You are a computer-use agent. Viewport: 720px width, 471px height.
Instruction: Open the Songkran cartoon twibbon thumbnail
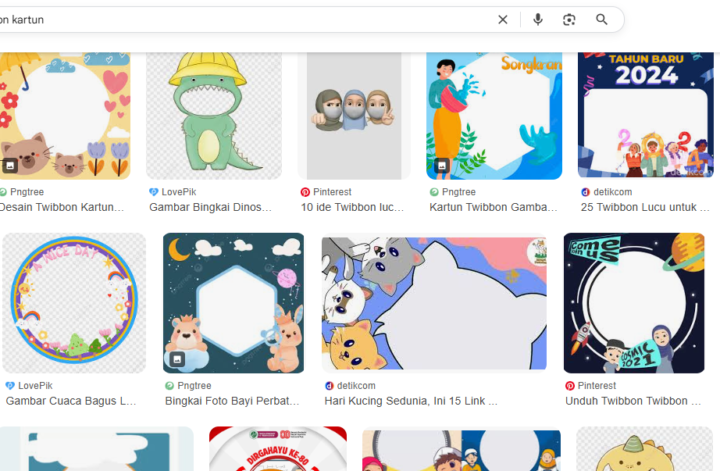pos(494,115)
